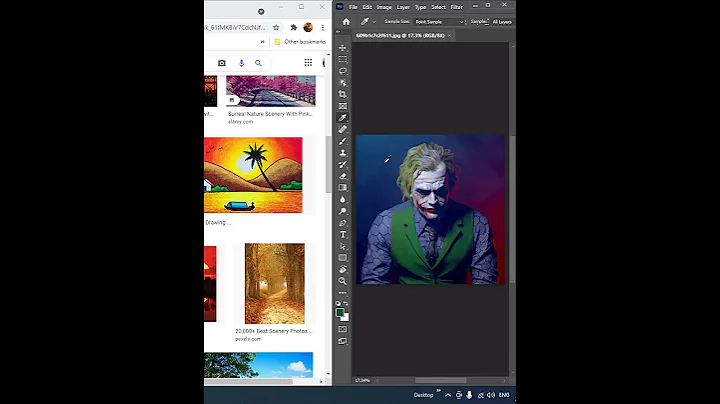The height and width of the screenshot is (404, 720).
Task: Select the Dodge tool
Action: (343, 211)
